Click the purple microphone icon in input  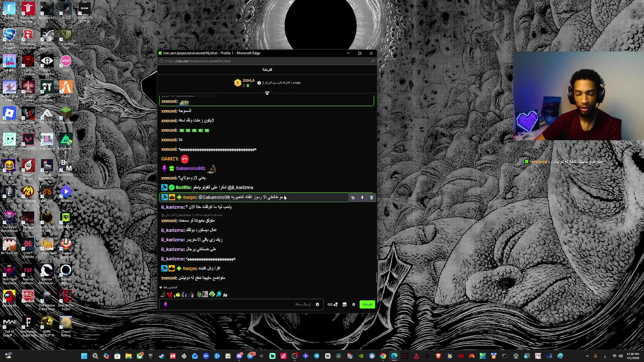[x=165, y=304]
